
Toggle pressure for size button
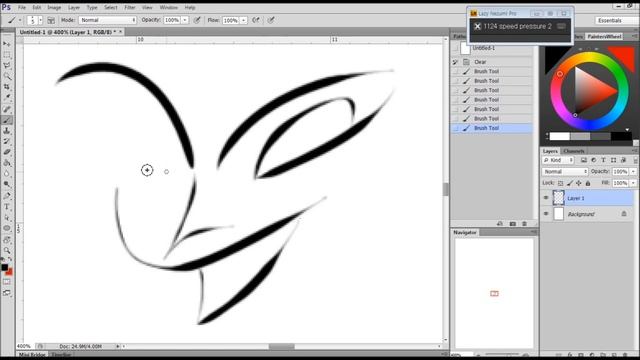coord(271,20)
